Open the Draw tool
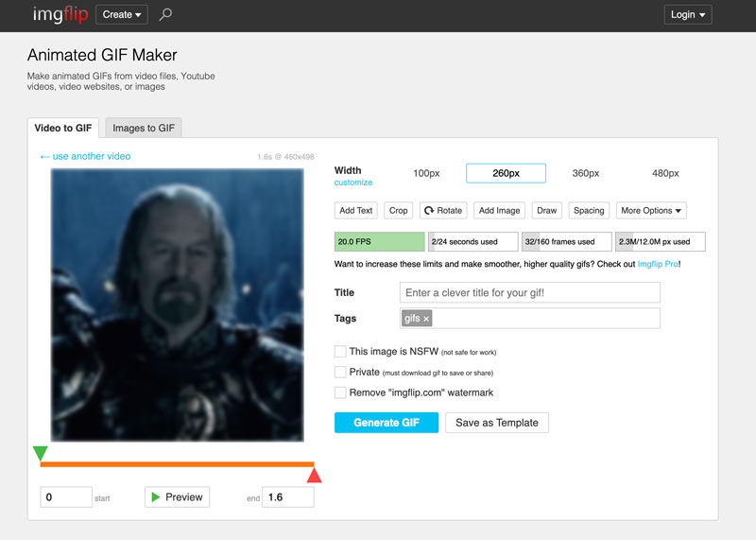The width and height of the screenshot is (756, 540). click(x=547, y=210)
